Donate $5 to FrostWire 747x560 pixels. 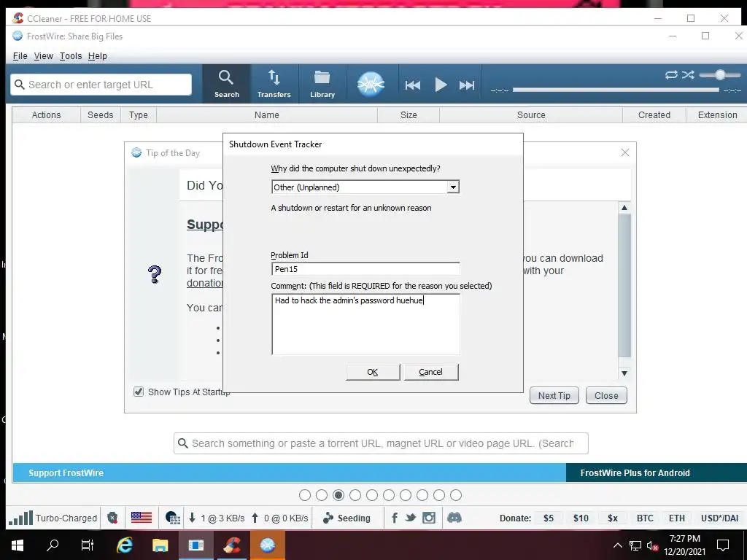tap(549, 518)
